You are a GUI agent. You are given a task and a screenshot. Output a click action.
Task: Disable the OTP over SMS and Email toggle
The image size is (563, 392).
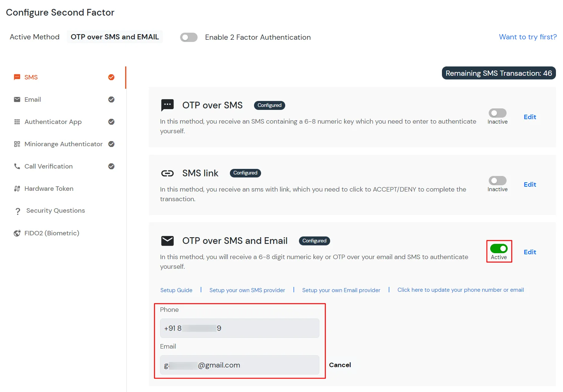pos(499,249)
